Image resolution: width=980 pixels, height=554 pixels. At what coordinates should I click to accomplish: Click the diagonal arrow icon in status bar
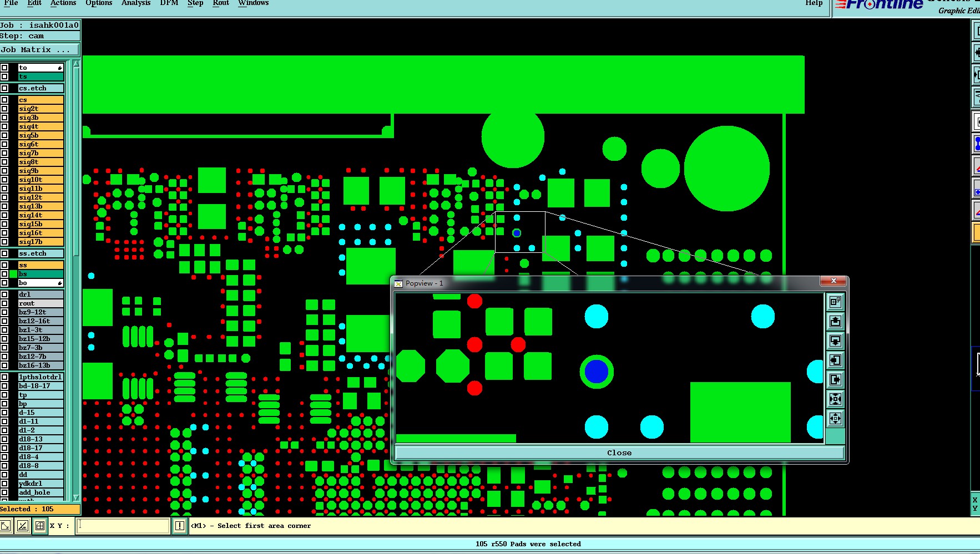tap(6, 526)
